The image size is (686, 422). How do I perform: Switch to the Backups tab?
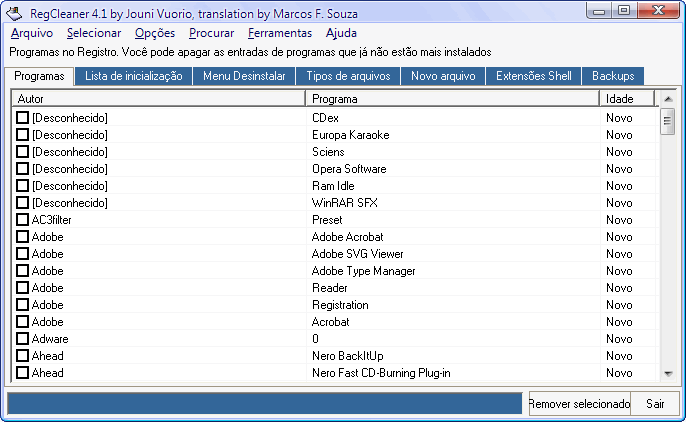click(x=613, y=76)
